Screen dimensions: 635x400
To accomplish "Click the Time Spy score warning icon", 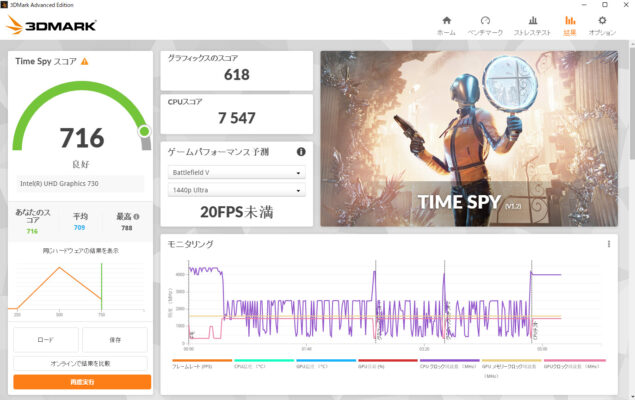I will point(84,62).
